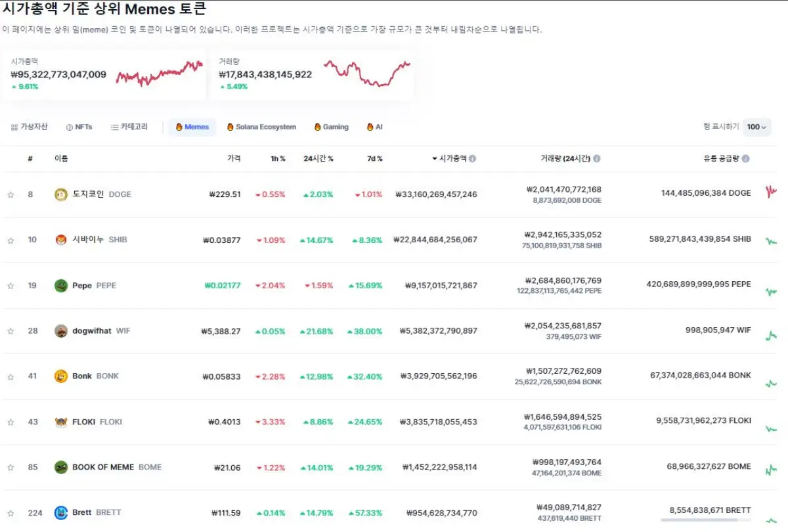The height and width of the screenshot is (532, 788).
Task: Click the DOGE 7-day mini chart
Action: 771,192
